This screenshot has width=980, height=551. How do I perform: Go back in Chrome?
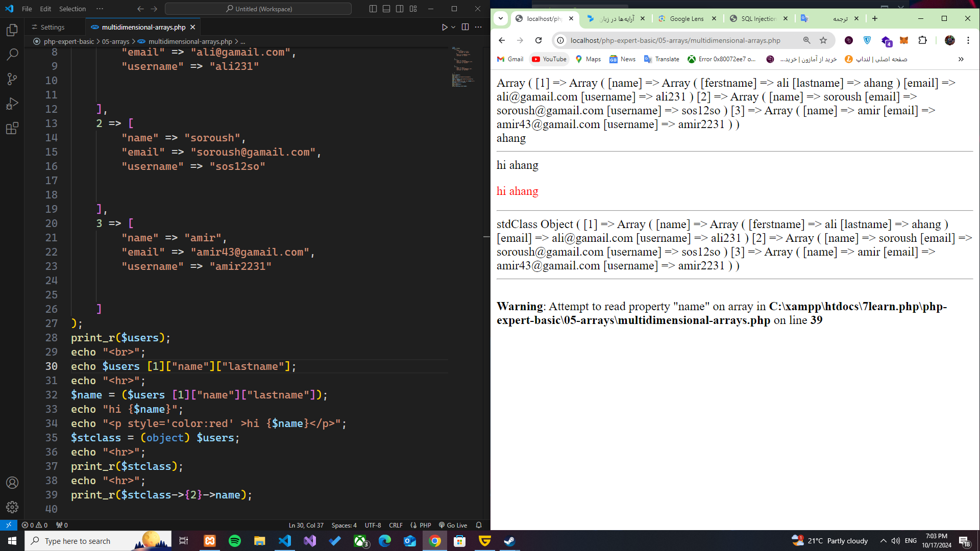(502, 40)
